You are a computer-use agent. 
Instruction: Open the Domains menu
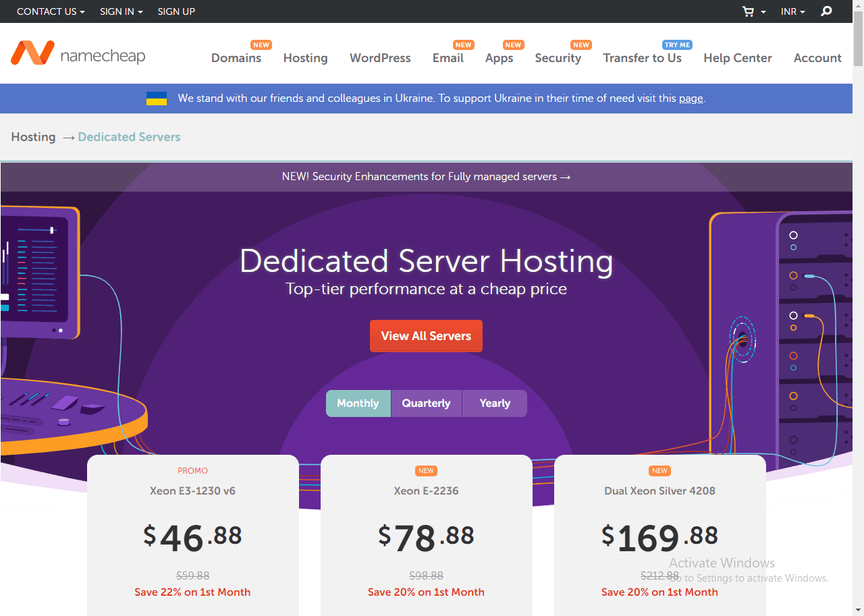click(x=236, y=58)
